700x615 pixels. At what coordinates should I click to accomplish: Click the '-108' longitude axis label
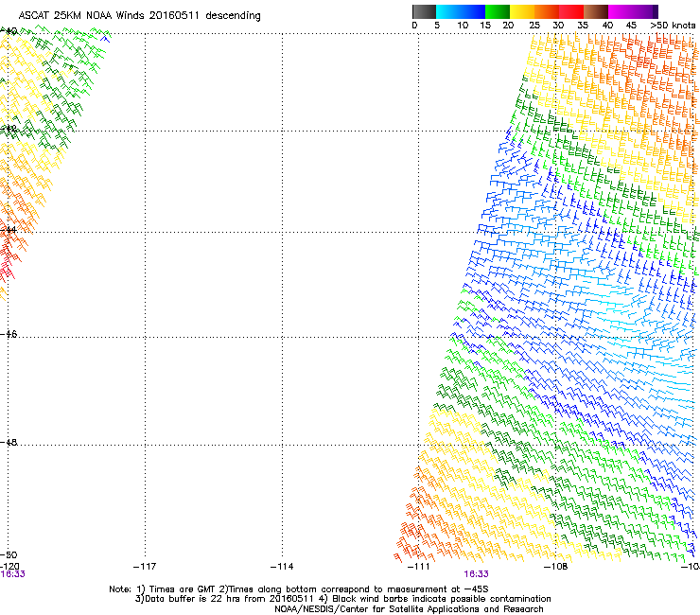point(555,567)
